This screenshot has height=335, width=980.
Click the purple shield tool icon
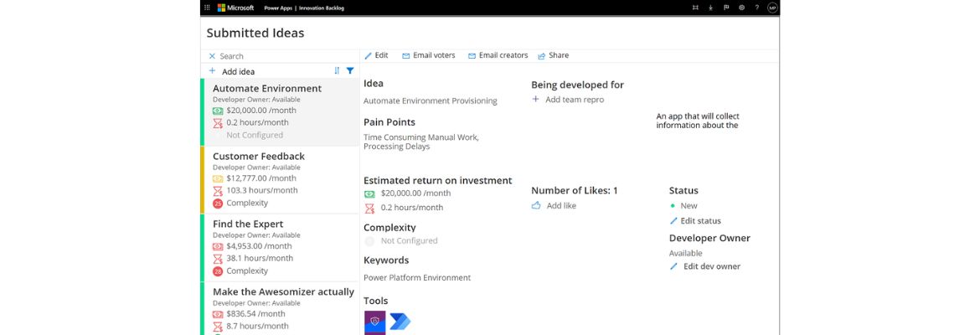pyautogui.click(x=374, y=322)
